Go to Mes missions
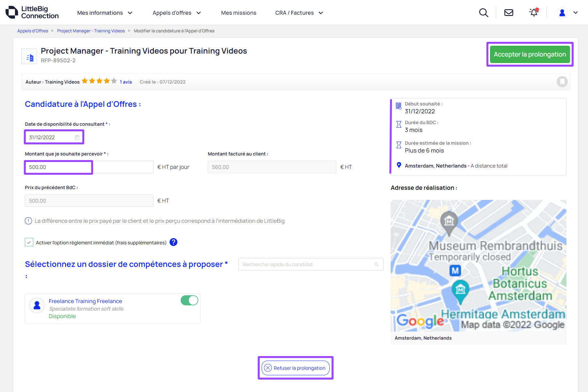Image resolution: width=588 pixels, height=392 pixels. pos(238,13)
